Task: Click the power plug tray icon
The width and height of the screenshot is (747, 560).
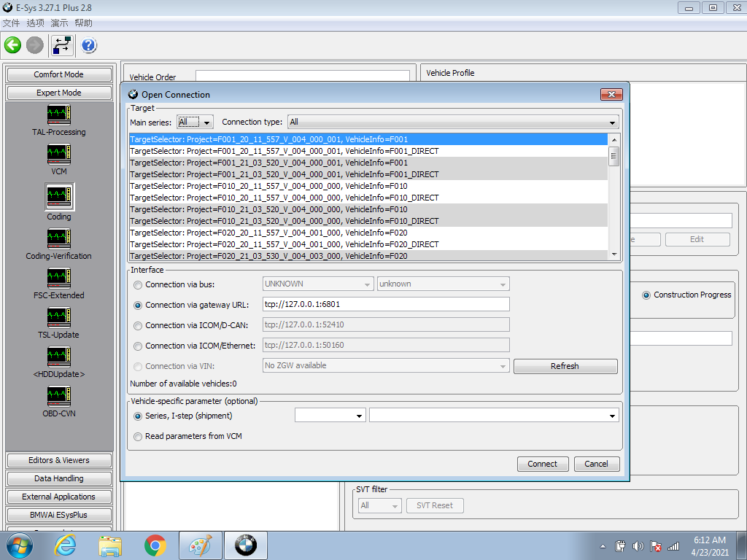Action: pyautogui.click(x=620, y=546)
